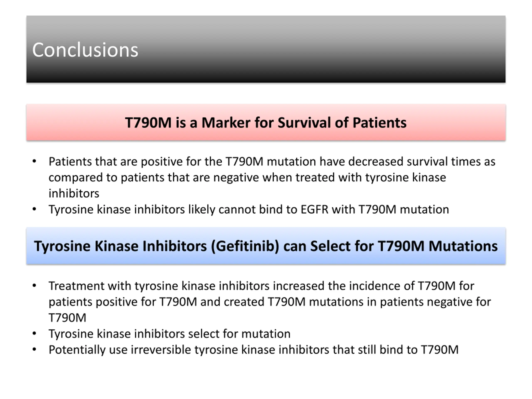This screenshot has height=399, width=532.
Task: Click the bullet about irreversible tyrosine kinase inhibitors
Action: point(245,350)
